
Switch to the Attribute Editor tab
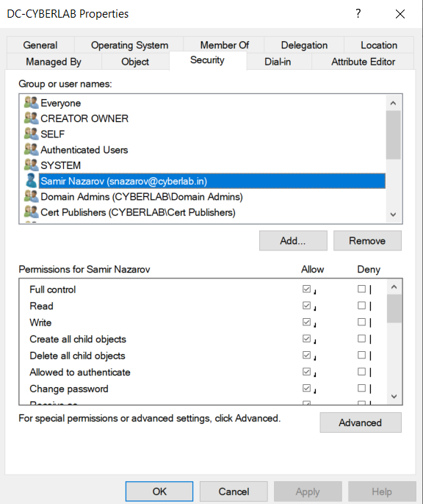click(363, 62)
